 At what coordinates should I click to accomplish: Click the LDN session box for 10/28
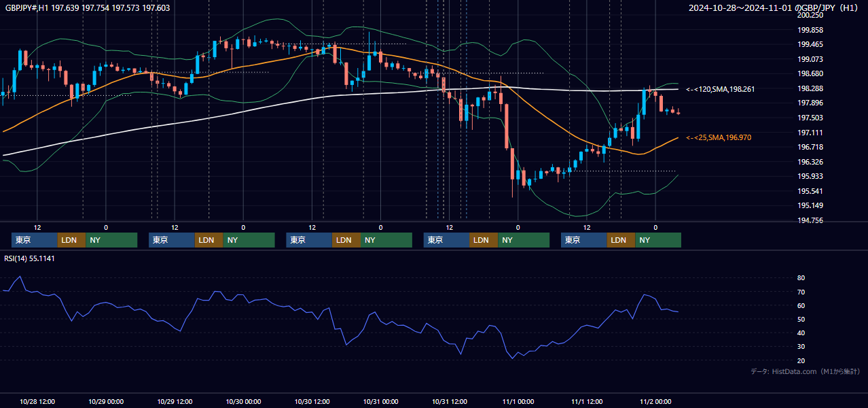pyautogui.click(x=71, y=240)
